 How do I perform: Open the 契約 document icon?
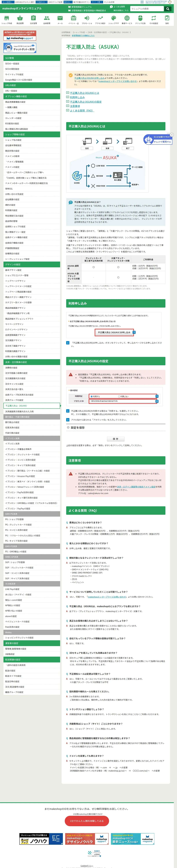click(167, 20)
